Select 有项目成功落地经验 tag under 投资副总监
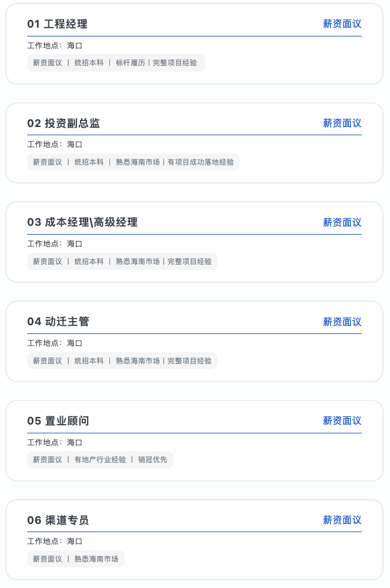 pyautogui.click(x=201, y=162)
